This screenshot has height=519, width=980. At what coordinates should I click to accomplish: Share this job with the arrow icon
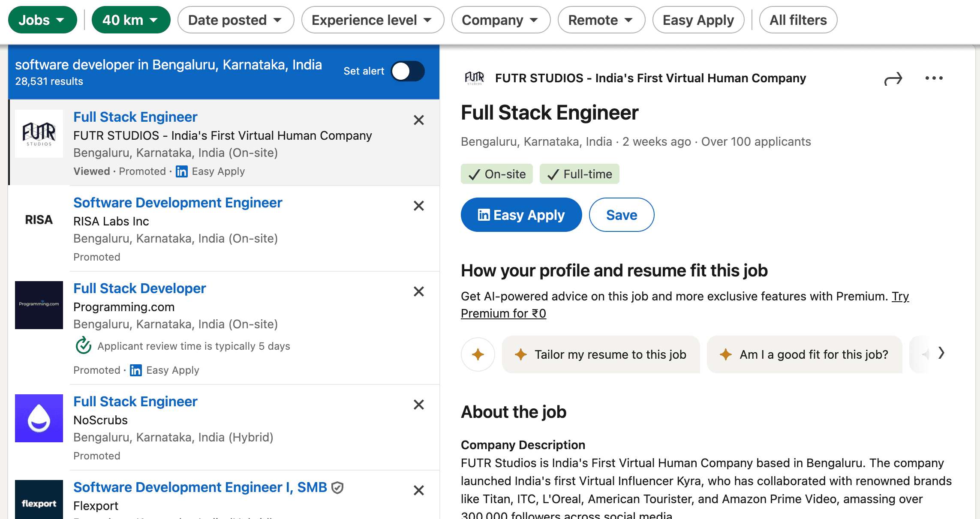click(893, 78)
